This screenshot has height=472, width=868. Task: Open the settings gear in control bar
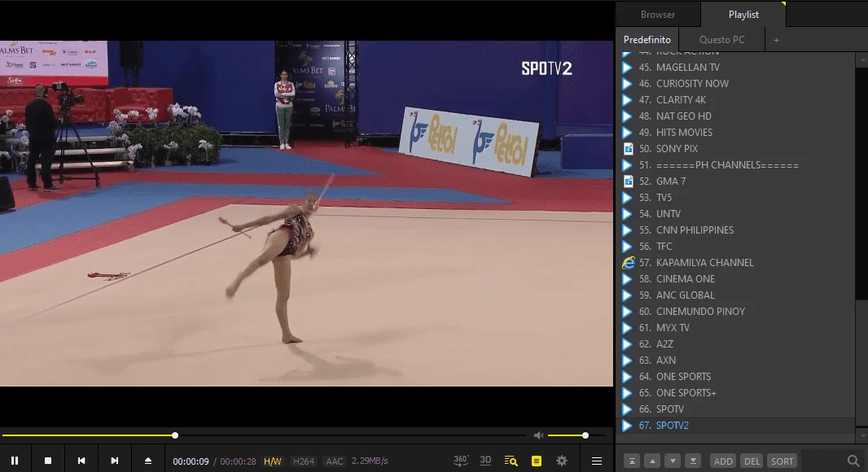[562, 461]
